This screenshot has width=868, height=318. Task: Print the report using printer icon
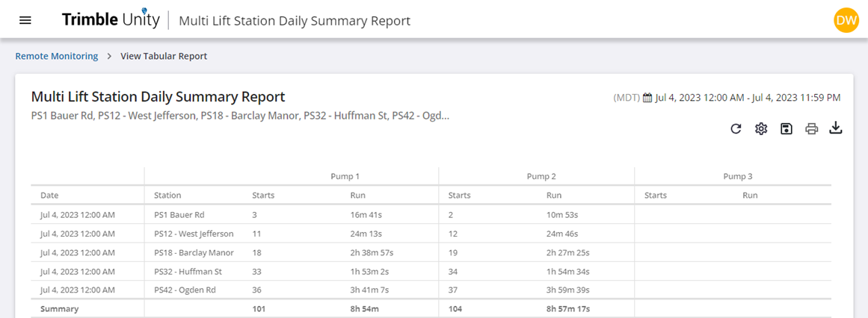(x=811, y=129)
